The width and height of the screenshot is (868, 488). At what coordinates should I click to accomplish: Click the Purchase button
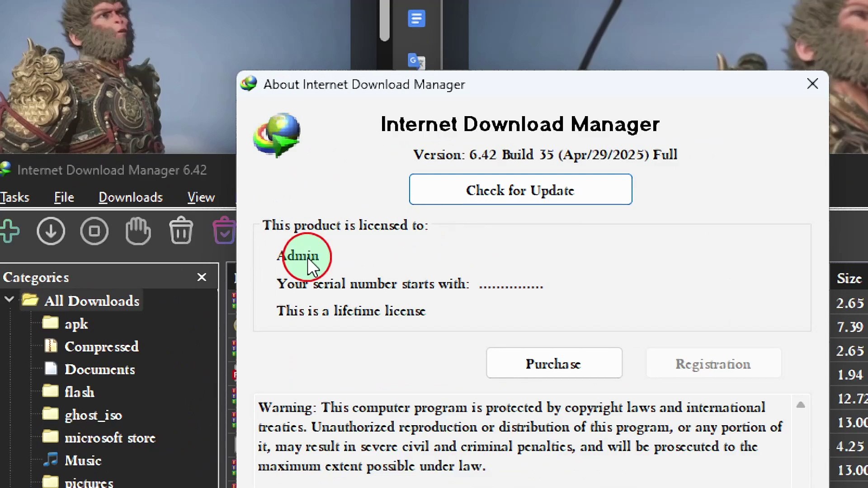(x=554, y=363)
